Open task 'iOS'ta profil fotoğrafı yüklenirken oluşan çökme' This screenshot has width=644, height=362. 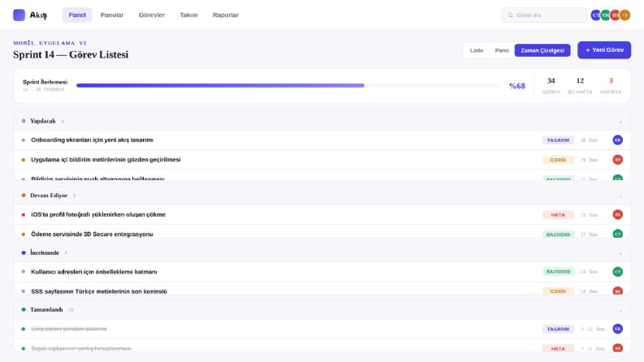(98, 214)
